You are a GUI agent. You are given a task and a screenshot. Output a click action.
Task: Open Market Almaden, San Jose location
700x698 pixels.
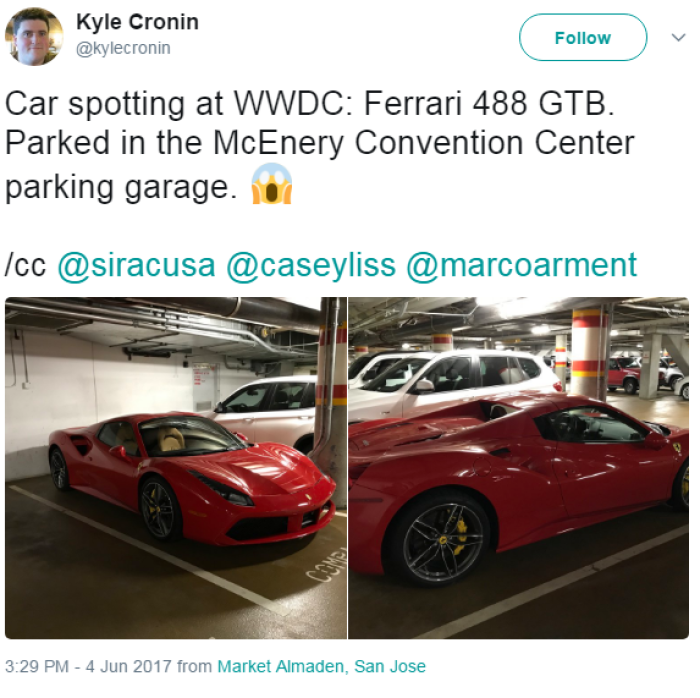tap(321, 666)
